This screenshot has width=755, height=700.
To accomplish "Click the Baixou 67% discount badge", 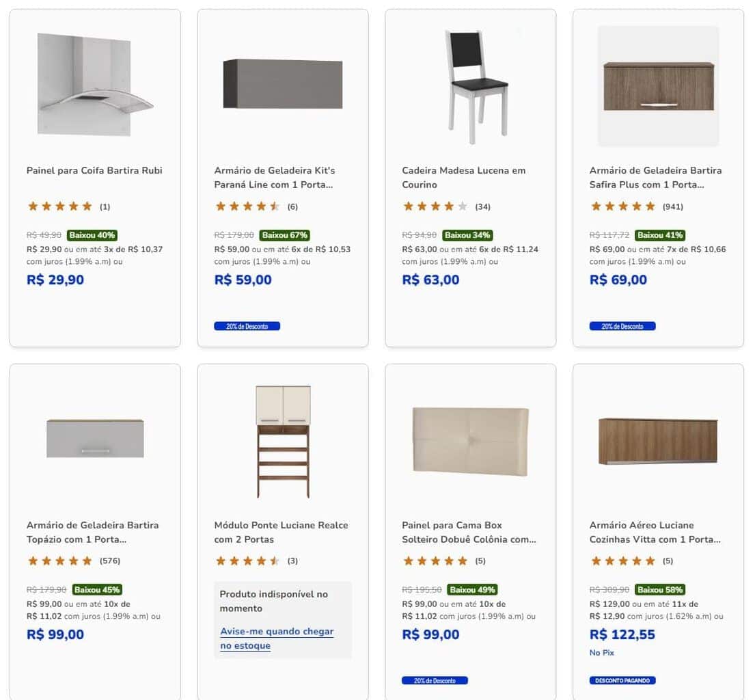I will click(x=284, y=235).
